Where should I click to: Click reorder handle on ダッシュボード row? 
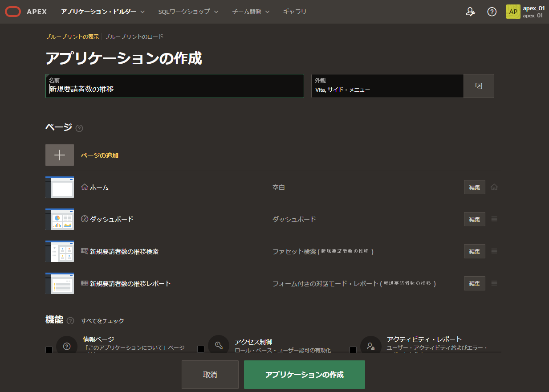[x=494, y=219]
